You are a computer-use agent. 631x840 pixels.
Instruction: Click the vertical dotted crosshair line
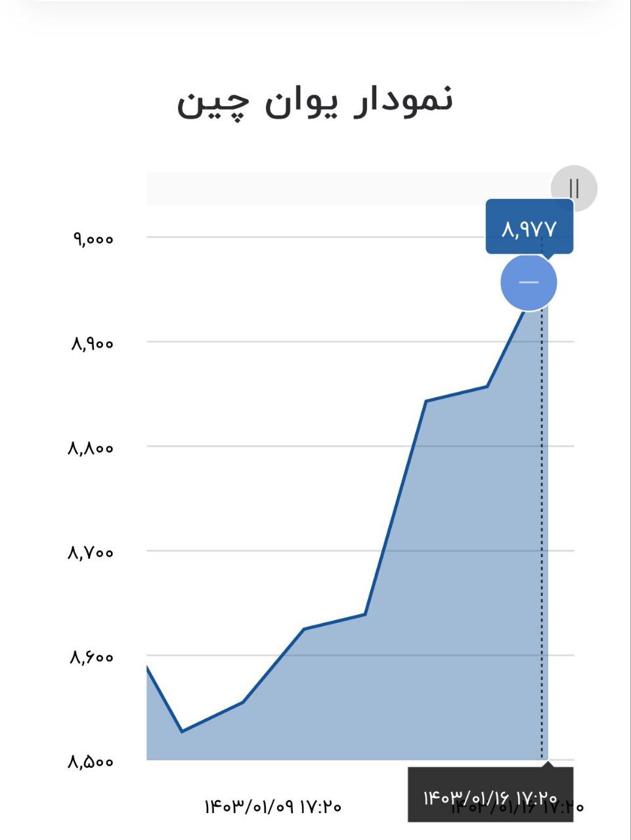pyautogui.click(x=542, y=525)
